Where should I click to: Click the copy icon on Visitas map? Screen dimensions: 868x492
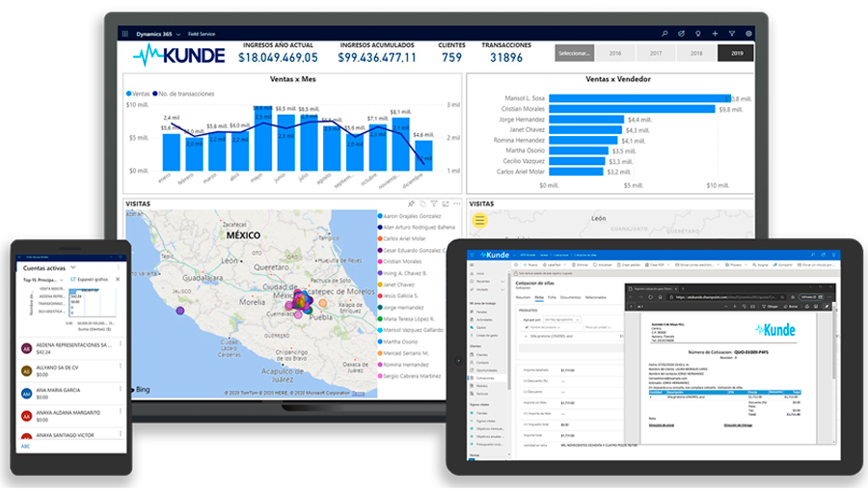[422, 204]
